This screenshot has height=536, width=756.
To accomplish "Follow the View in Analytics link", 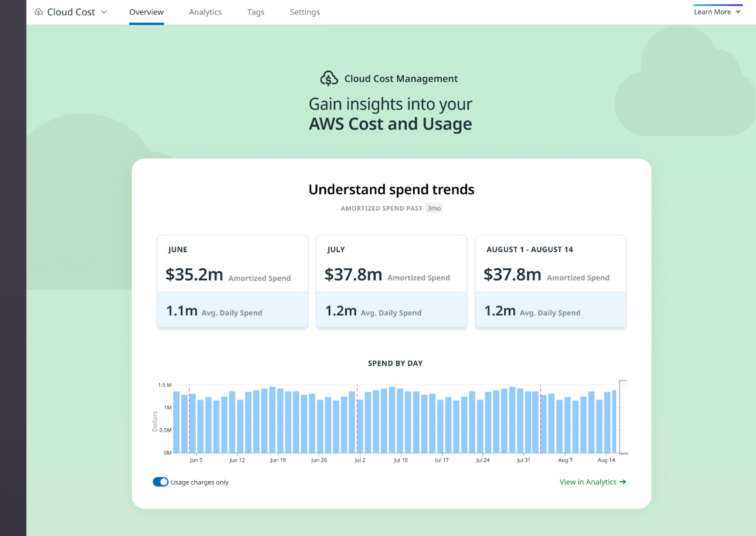I will pyautogui.click(x=588, y=482).
